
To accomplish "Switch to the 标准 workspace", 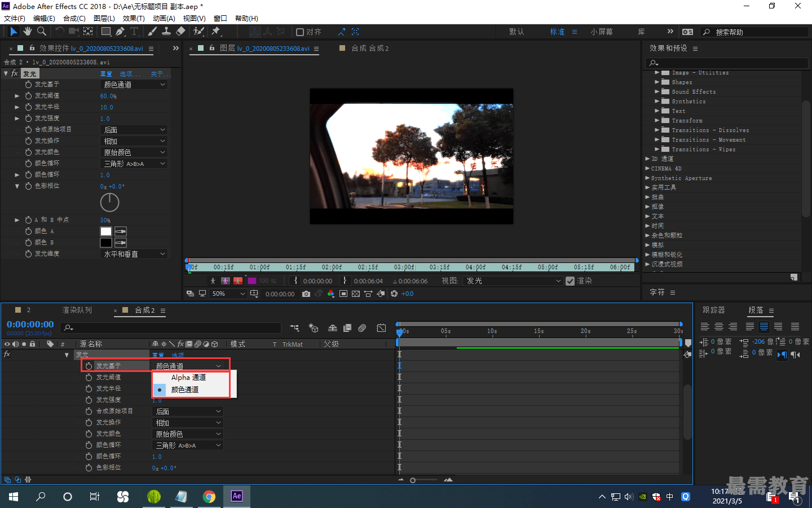I will (557, 32).
